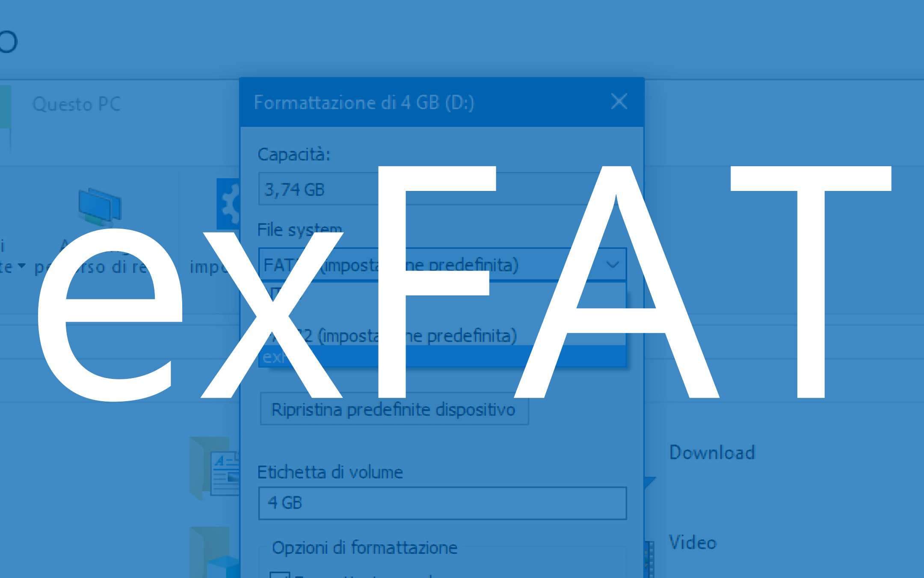Click the File system dropdown chevron arrow
The height and width of the screenshot is (578, 924).
[613, 265]
